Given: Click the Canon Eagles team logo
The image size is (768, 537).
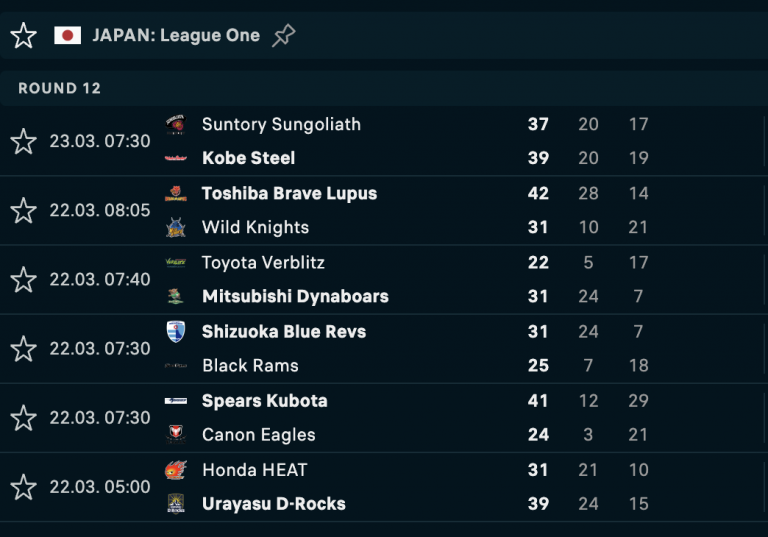Looking at the screenshot, I should pos(176,434).
